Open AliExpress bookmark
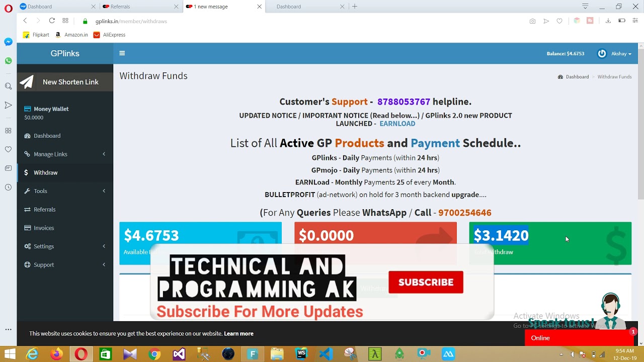644x362 pixels. 109,35
